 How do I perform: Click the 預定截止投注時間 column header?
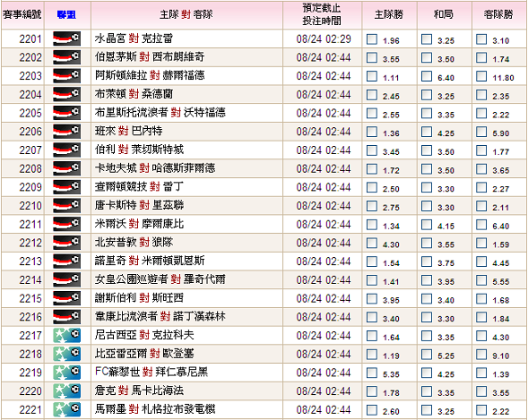point(322,14)
